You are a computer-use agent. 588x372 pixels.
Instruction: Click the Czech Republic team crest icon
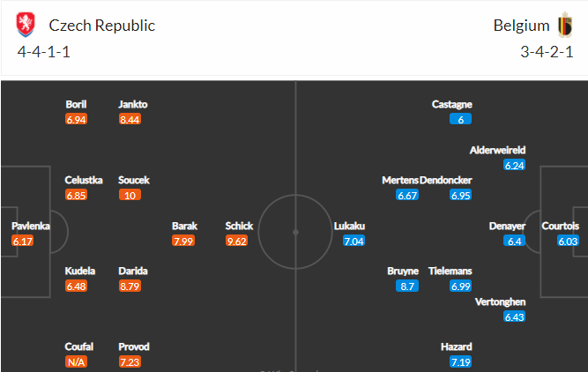point(26,25)
